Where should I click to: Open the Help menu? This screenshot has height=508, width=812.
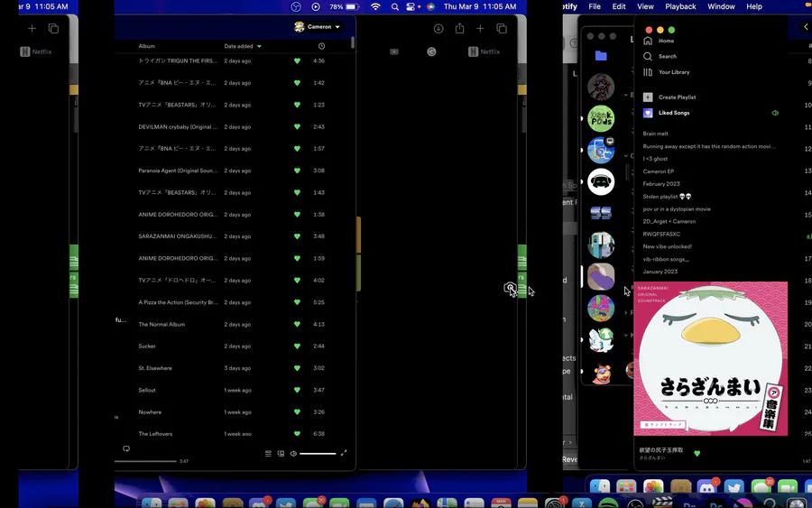pyautogui.click(x=754, y=6)
